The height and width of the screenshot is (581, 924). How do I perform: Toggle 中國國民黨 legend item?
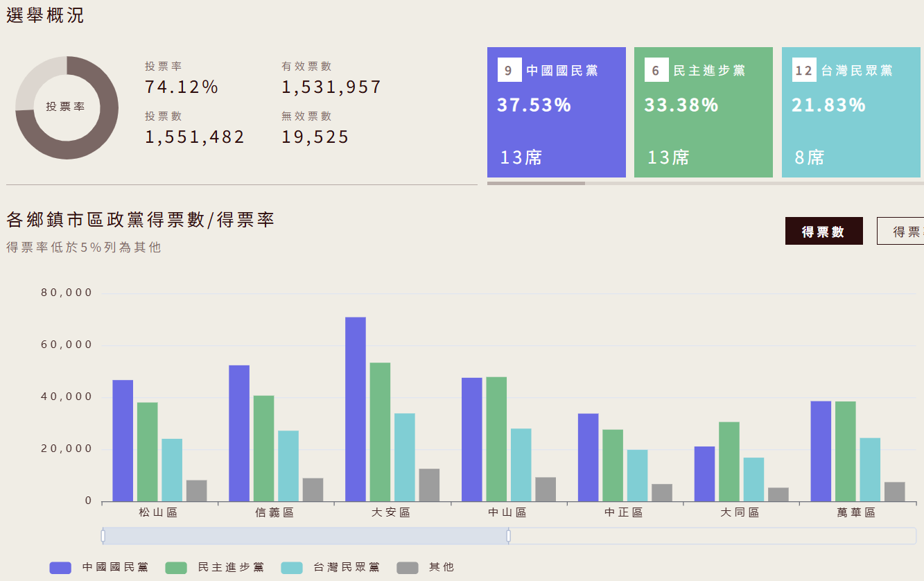pos(99,567)
